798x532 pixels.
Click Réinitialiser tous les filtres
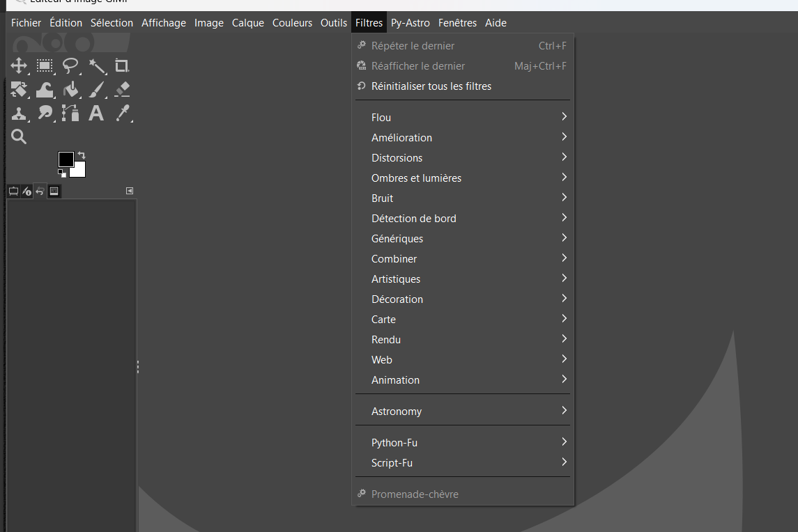[431, 86]
